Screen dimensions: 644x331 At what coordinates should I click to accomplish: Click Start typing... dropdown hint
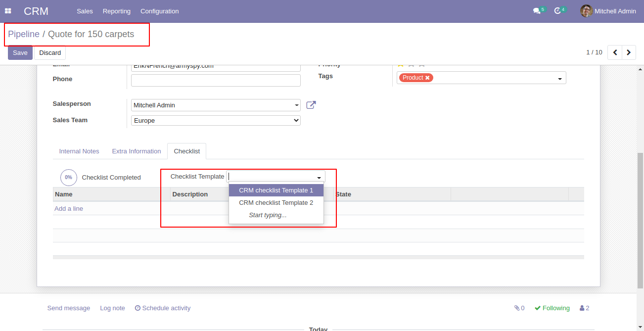268,215
